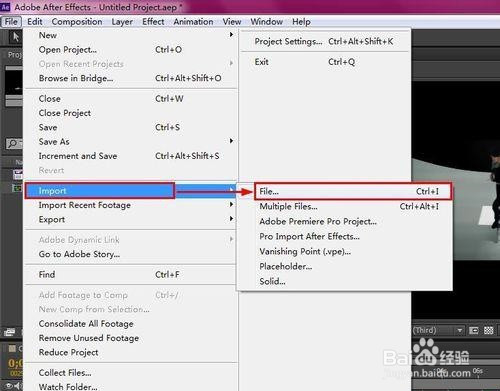Select Collect Files
The image size is (500, 391).
point(131,373)
